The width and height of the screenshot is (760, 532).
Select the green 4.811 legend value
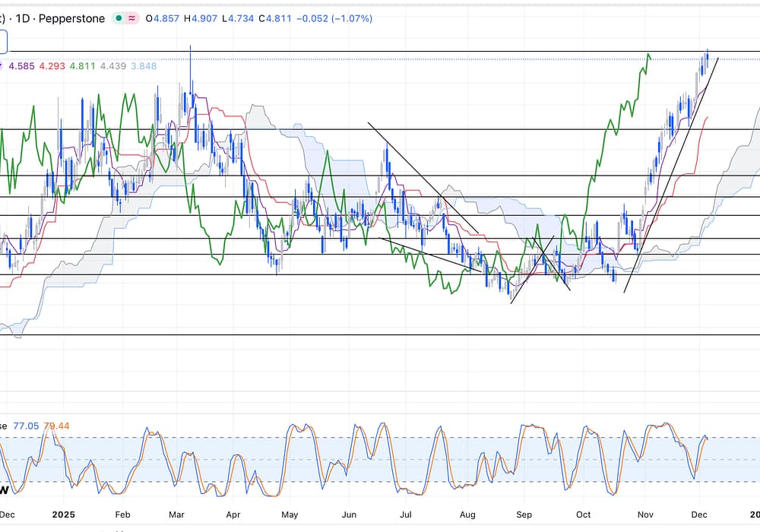click(x=82, y=66)
